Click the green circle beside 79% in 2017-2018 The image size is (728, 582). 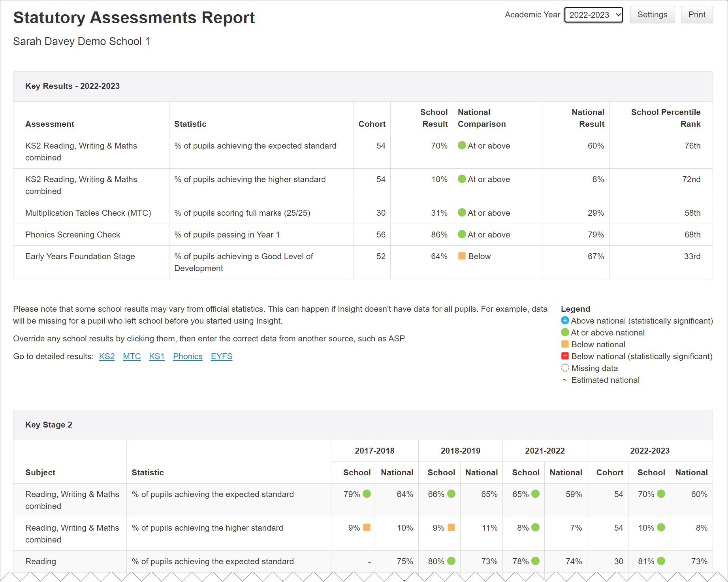pos(367,494)
